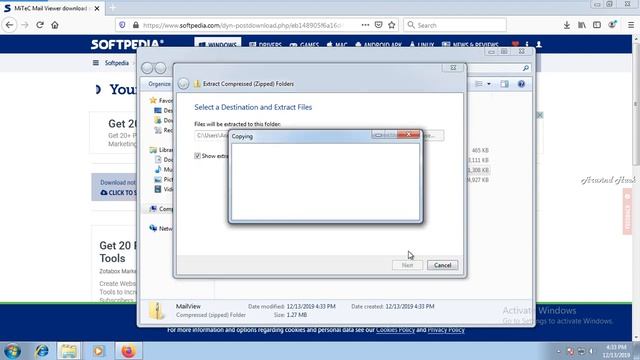
Task: Go to Firefox home page
Action: click(x=55, y=25)
